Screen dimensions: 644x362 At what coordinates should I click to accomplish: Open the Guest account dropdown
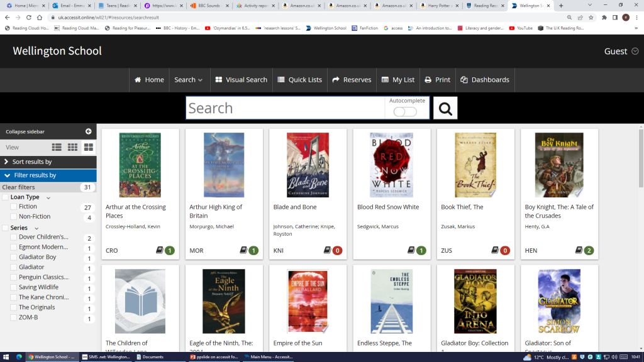tap(621, 52)
